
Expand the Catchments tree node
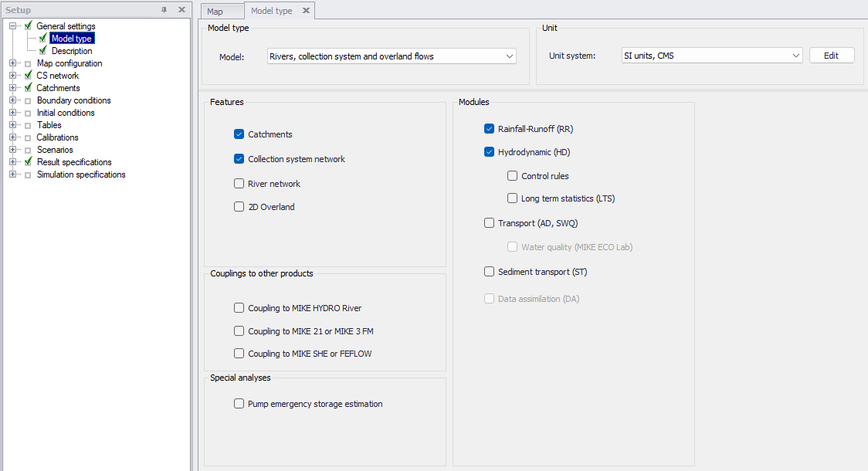(x=12, y=87)
